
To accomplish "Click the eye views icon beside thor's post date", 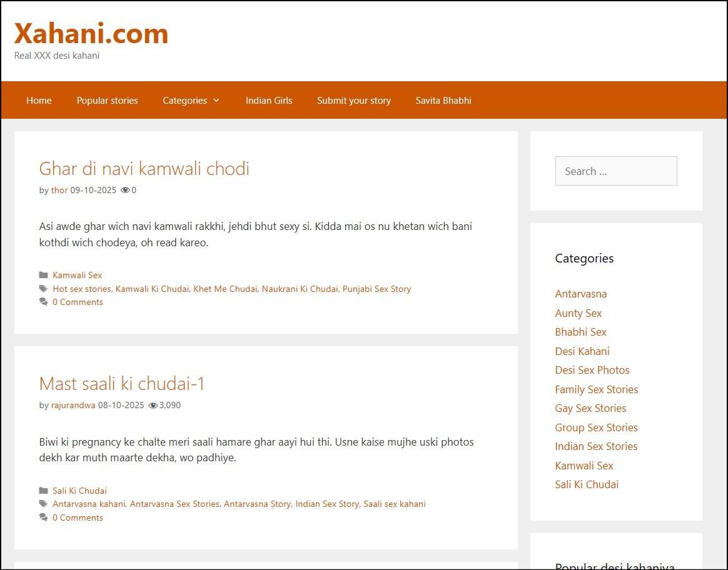I will 125,191.
